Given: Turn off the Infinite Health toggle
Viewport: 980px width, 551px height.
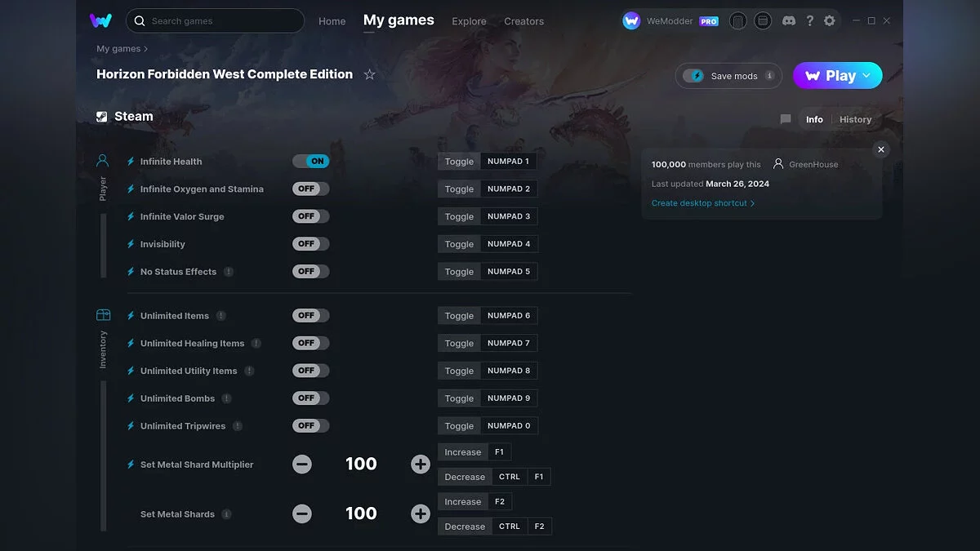Looking at the screenshot, I should pos(310,162).
